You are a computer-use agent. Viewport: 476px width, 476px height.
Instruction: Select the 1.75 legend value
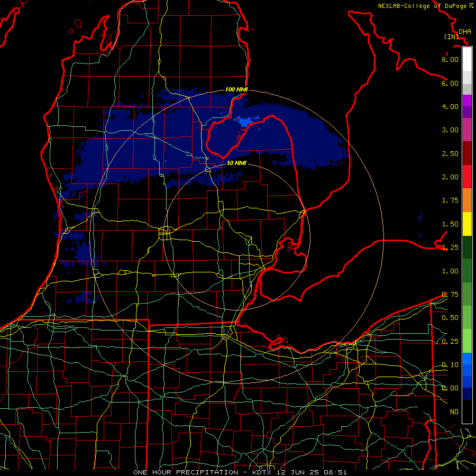click(x=450, y=200)
